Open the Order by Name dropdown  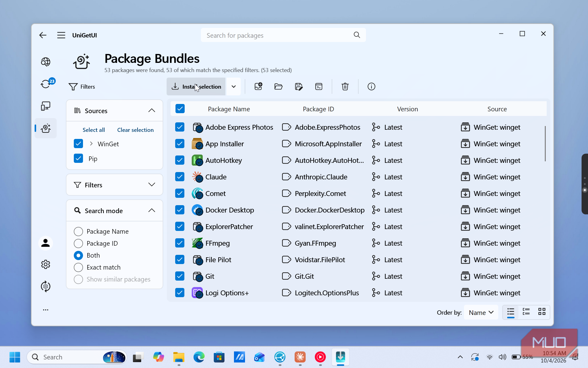pos(481,312)
